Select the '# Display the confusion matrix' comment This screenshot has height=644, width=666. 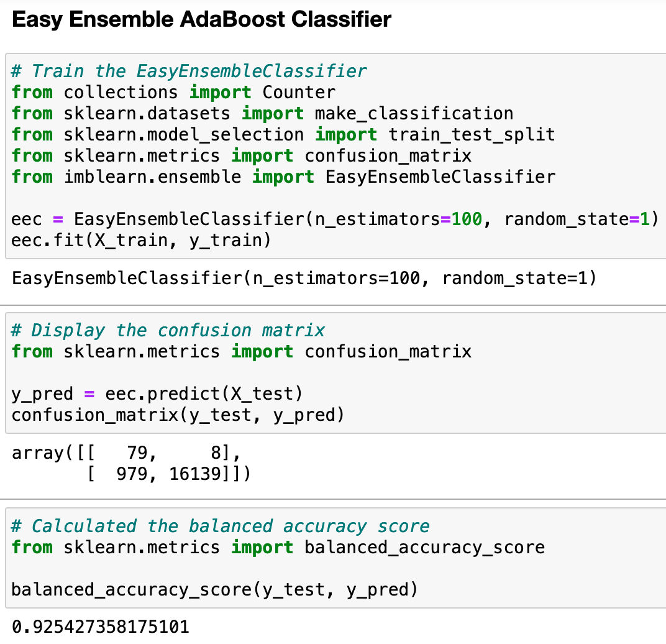[x=168, y=330]
